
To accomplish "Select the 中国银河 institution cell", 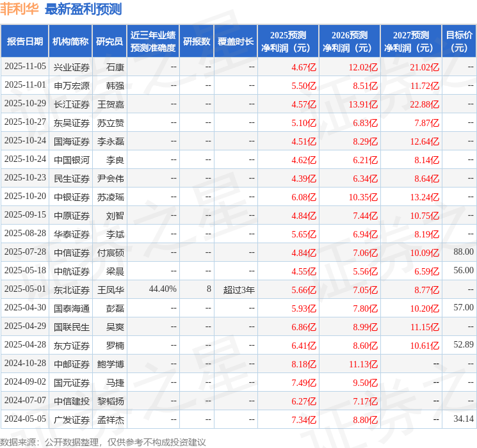I will (72, 159).
